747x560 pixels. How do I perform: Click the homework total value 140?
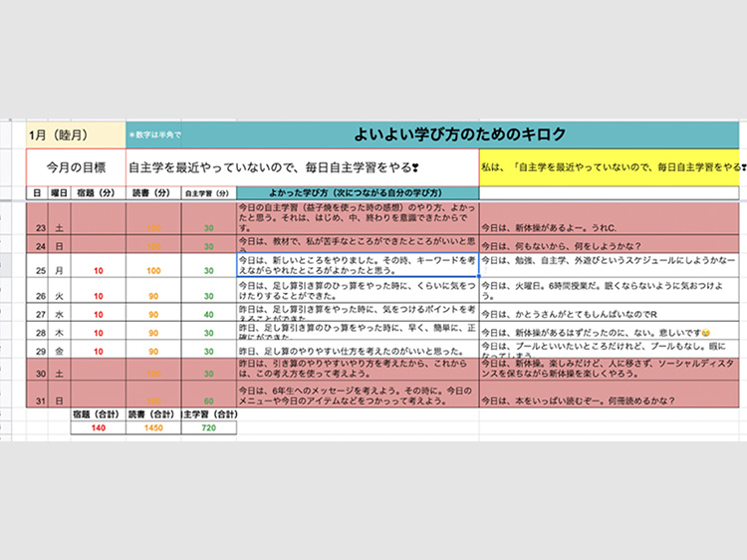pos(99,427)
